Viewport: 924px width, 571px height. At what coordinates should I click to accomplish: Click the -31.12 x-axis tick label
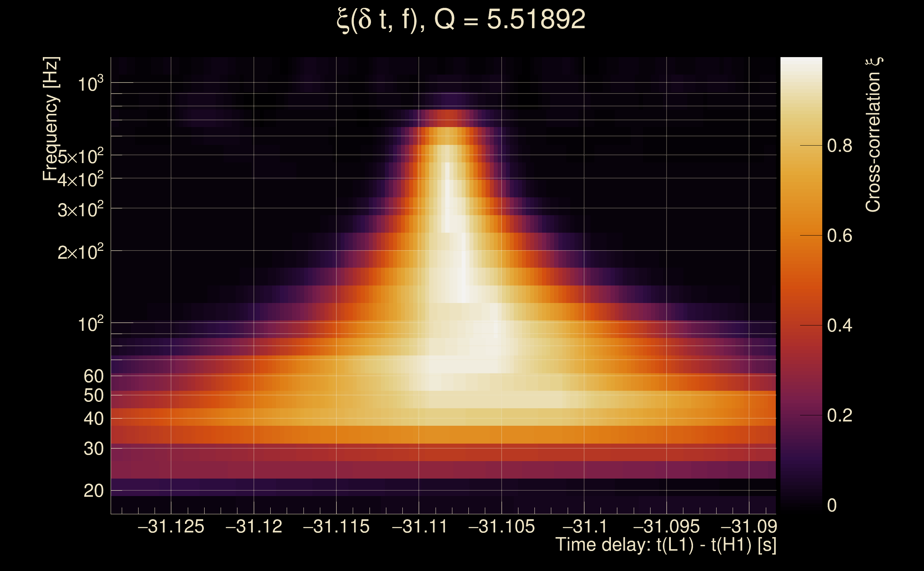(253, 527)
